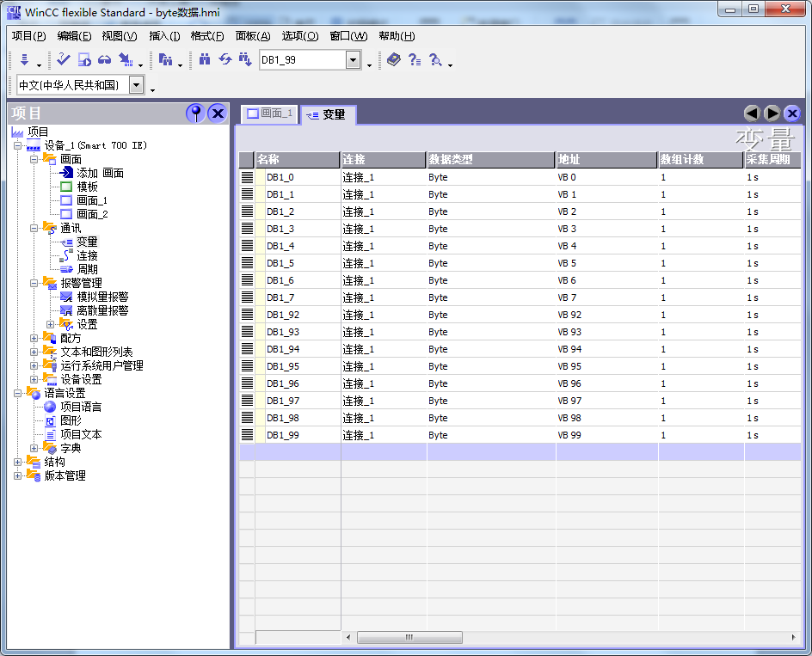Open the 项目(P) menu
This screenshot has height=656, width=812.
point(29,36)
